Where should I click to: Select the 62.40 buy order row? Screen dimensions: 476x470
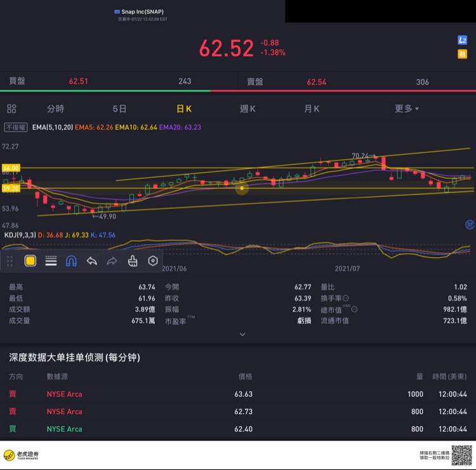(238, 429)
